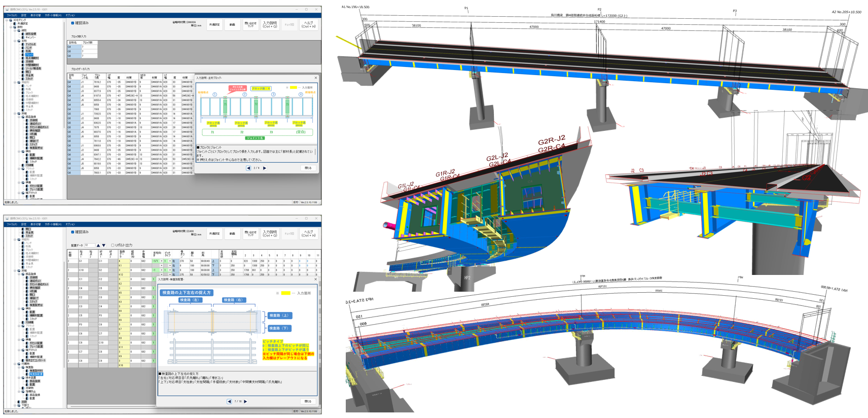Go to next page in 主桁ブロック help dialog
The image size is (868, 418).
(x=264, y=168)
